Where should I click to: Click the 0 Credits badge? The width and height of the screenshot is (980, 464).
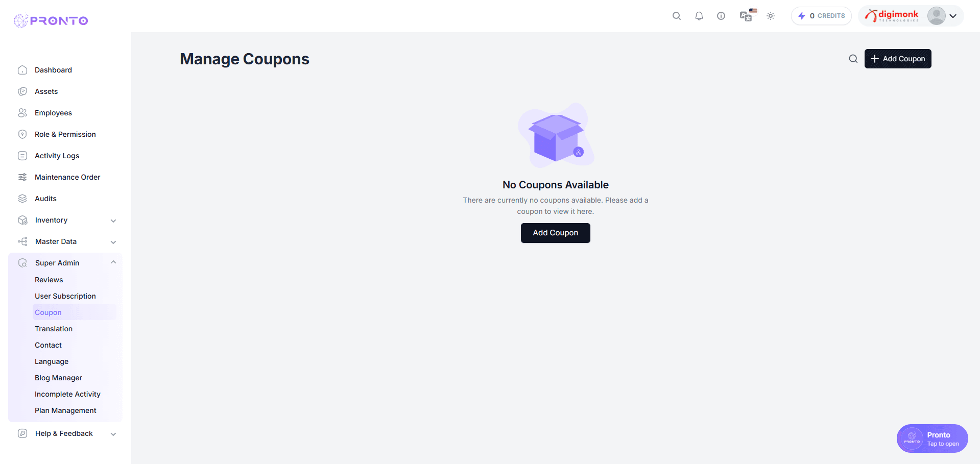[821, 16]
